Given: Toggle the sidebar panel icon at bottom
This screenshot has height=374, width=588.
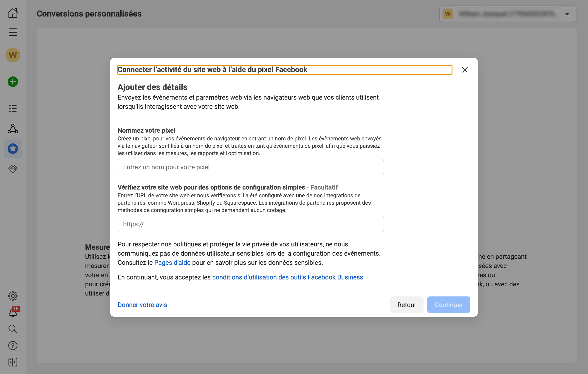Looking at the screenshot, I should click(x=13, y=362).
